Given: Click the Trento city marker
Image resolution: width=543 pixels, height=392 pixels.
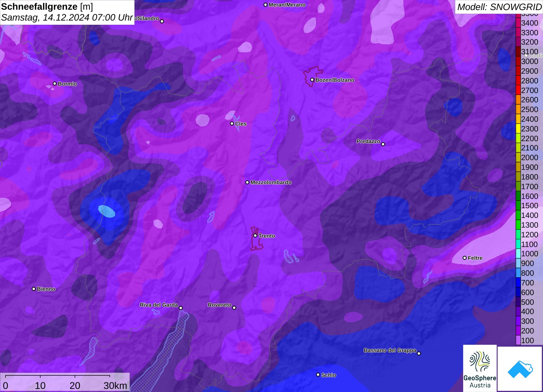Looking at the screenshot, I should click(x=255, y=235).
